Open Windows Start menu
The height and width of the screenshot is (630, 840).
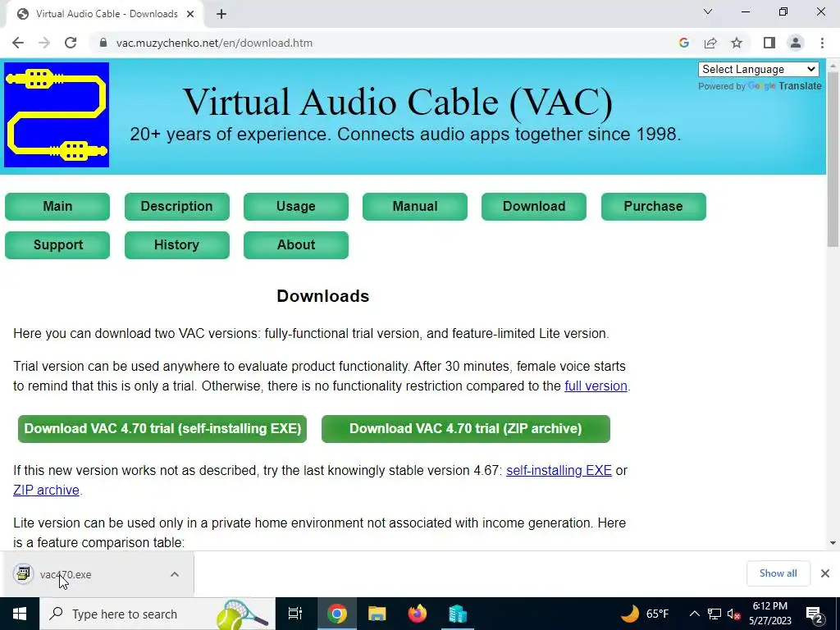click(x=20, y=614)
